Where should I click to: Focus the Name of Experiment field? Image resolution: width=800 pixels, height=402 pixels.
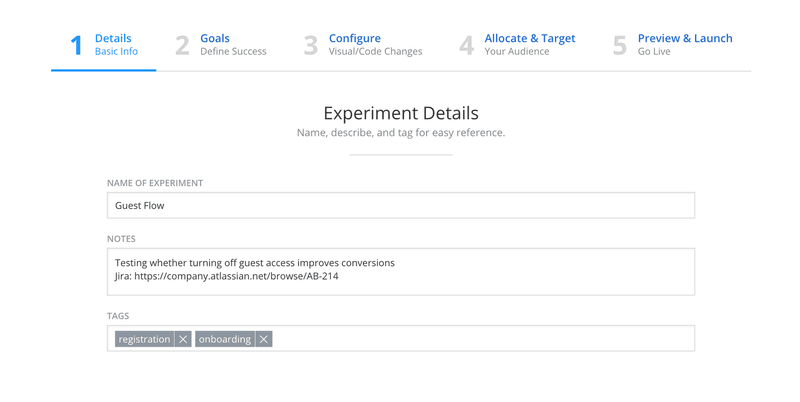tap(400, 205)
